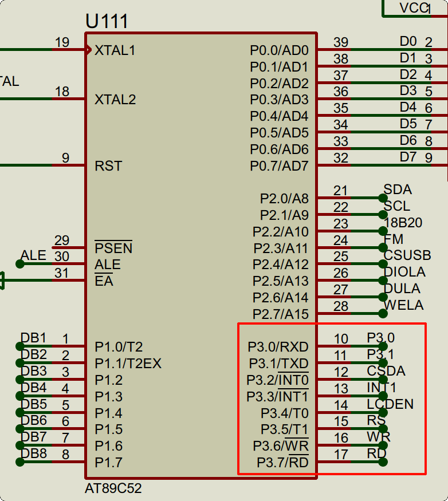Click the DB1 terminal dot
Image resolution: width=448 pixels, height=501 pixels.
(x=20, y=346)
